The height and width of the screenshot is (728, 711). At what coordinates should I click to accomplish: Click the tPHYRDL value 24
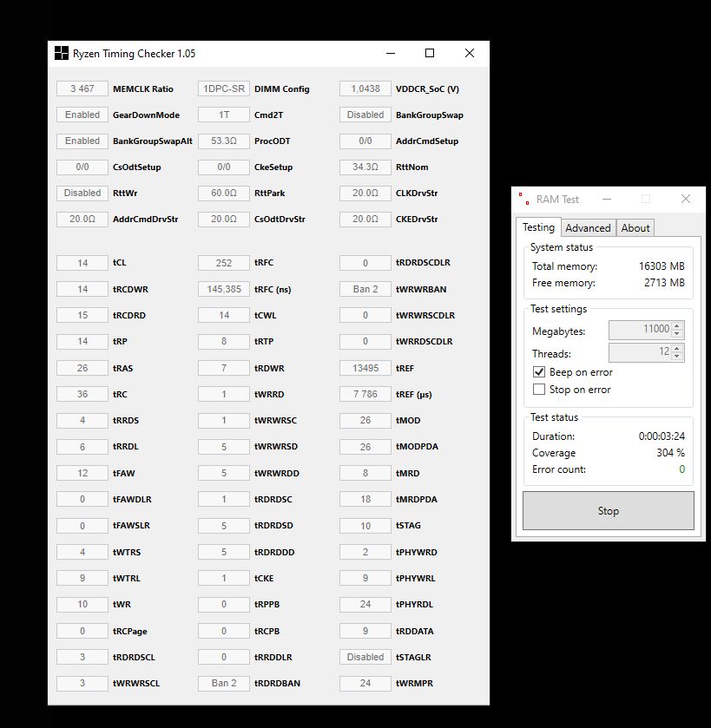coord(365,604)
